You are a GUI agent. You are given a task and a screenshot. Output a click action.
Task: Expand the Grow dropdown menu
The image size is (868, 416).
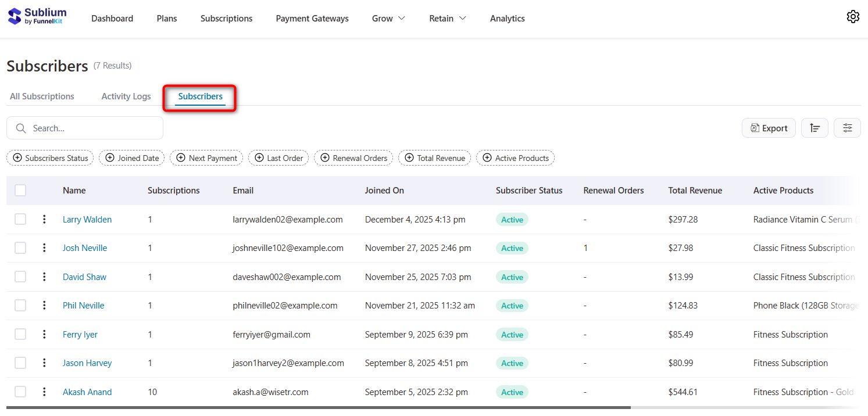[388, 18]
